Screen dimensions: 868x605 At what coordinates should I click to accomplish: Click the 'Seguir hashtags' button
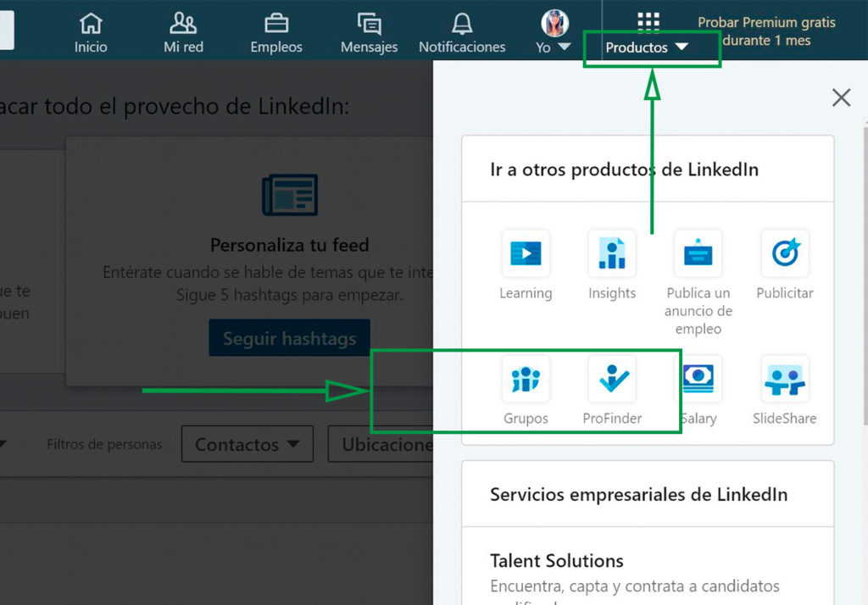point(289,337)
